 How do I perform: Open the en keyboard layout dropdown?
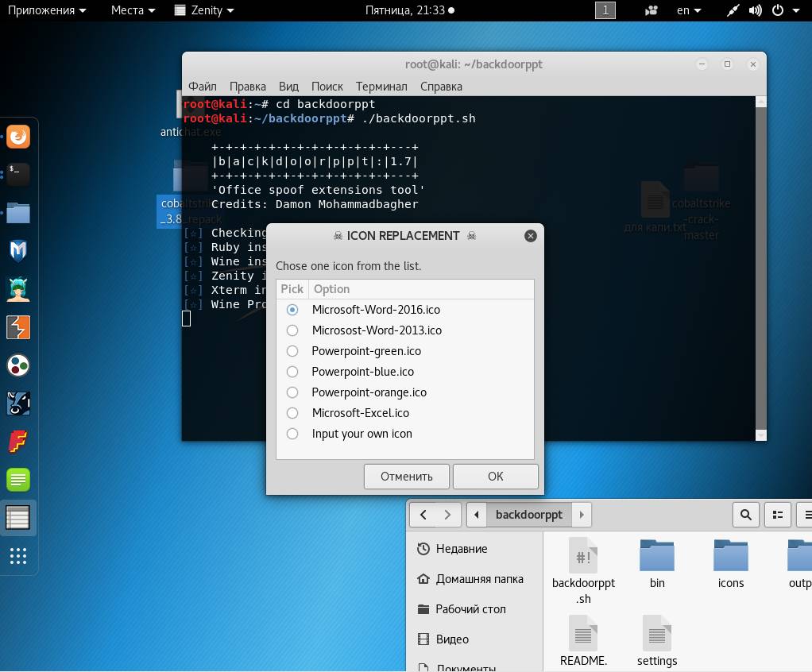[688, 10]
